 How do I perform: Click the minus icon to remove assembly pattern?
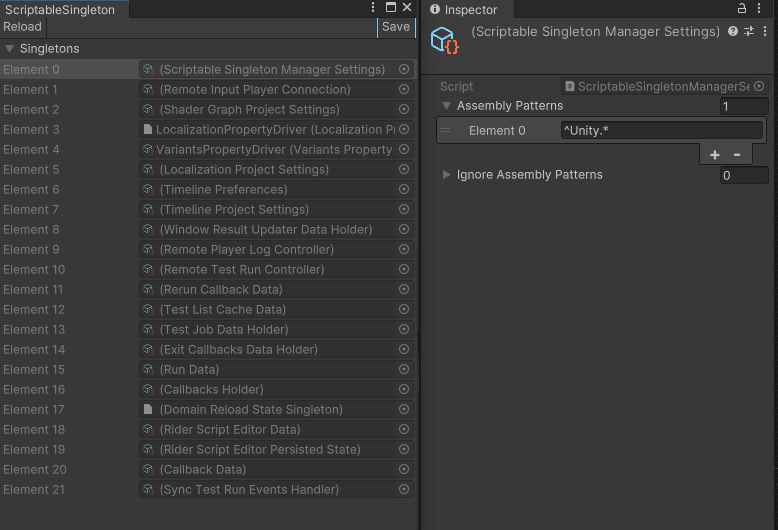[x=737, y=155]
